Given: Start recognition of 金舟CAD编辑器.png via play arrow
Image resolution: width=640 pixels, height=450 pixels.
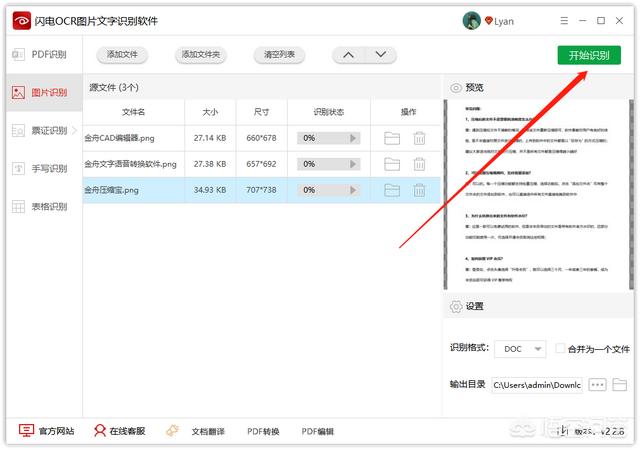Looking at the screenshot, I should [x=353, y=138].
